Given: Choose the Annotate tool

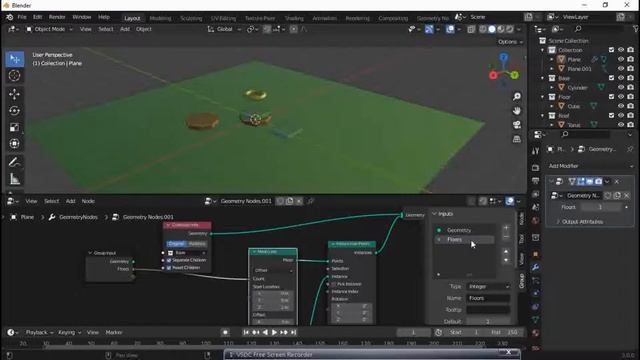Looking at the screenshot, I should [x=15, y=162].
